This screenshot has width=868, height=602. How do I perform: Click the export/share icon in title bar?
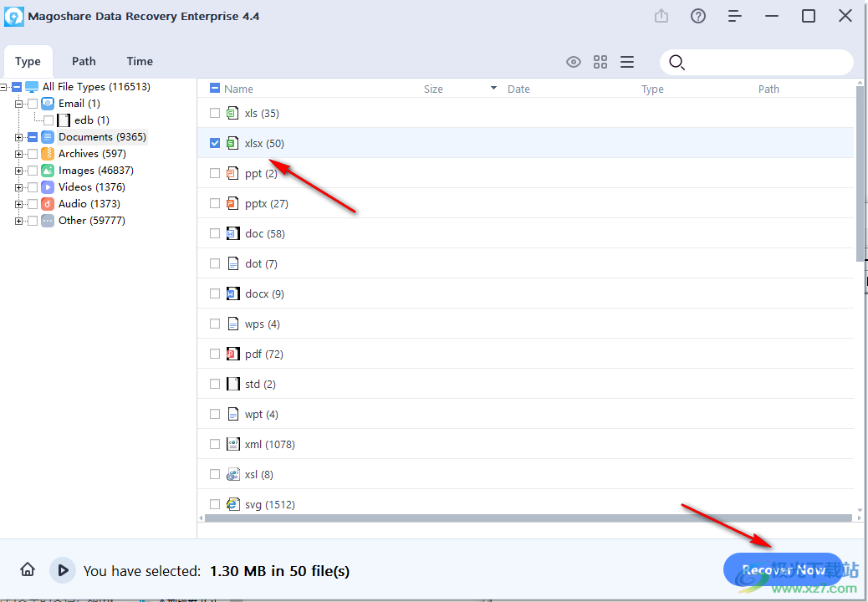661,16
